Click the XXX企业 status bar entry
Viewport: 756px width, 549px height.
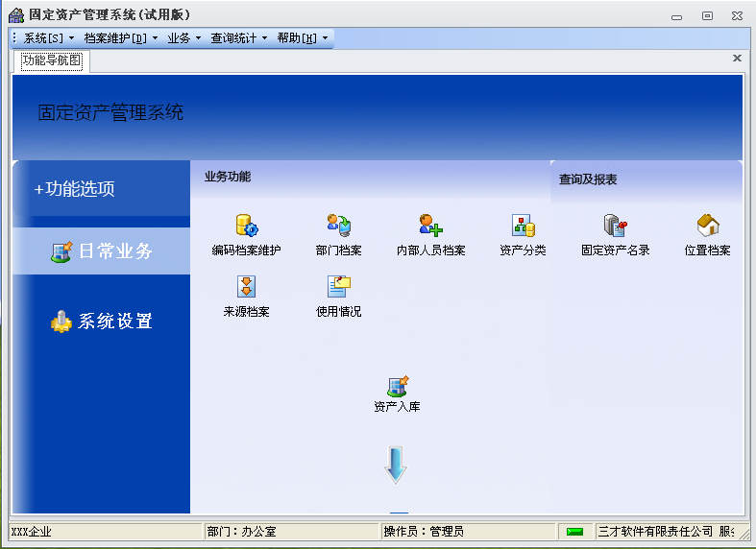(31, 532)
